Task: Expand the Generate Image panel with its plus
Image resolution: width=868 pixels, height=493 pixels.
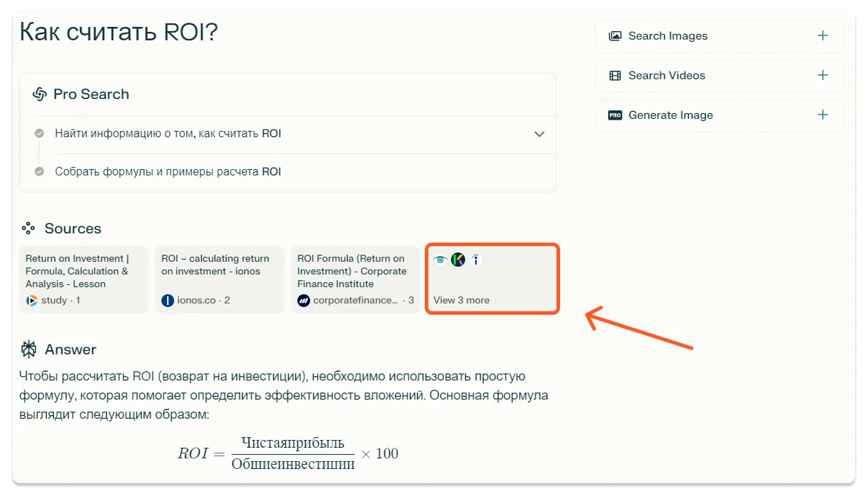Action: pyautogui.click(x=822, y=115)
